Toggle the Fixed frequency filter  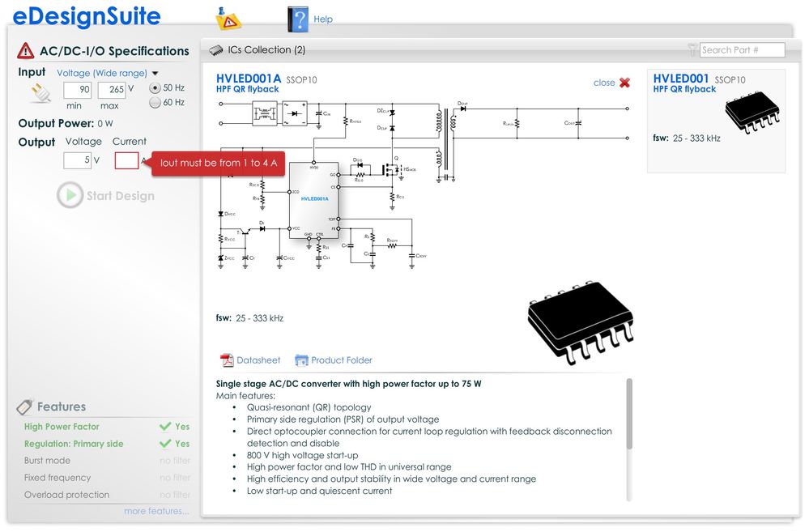click(x=107, y=478)
